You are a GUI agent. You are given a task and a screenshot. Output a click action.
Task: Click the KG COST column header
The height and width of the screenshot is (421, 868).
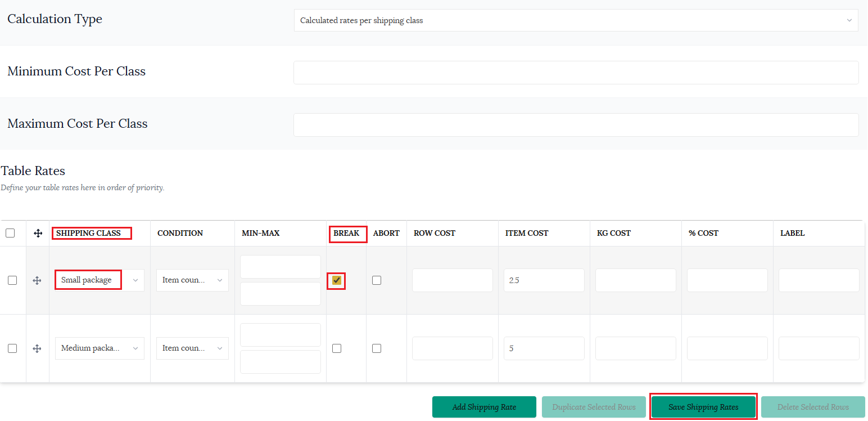pyautogui.click(x=614, y=233)
